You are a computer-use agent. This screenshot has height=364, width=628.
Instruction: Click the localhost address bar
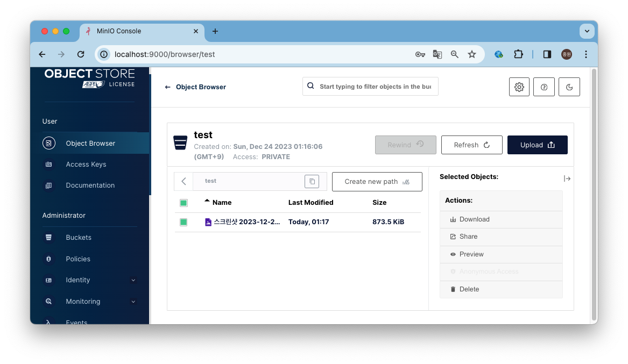pos(256,54)
